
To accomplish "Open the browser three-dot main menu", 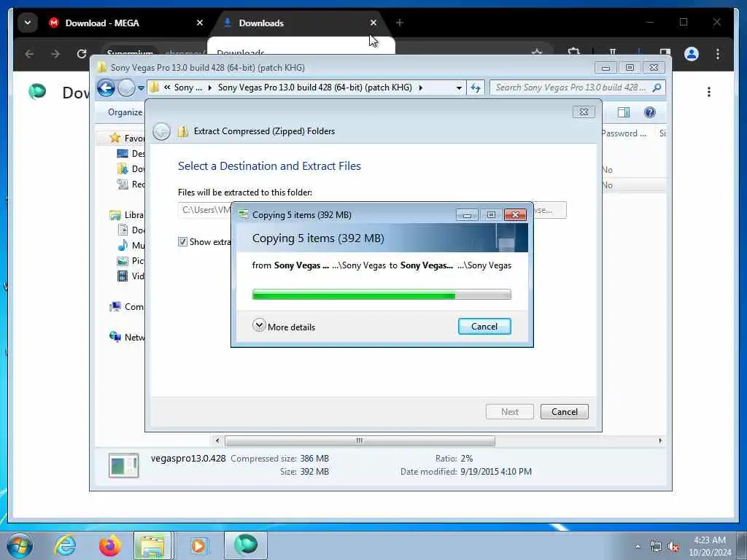I will click(718, 54).
